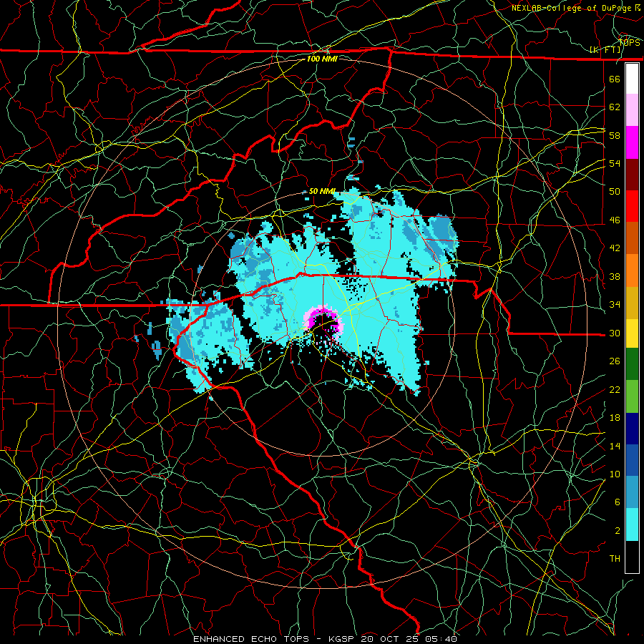
Task: Click the '05:40' timestamp in the footer
Action: [441, 639]
